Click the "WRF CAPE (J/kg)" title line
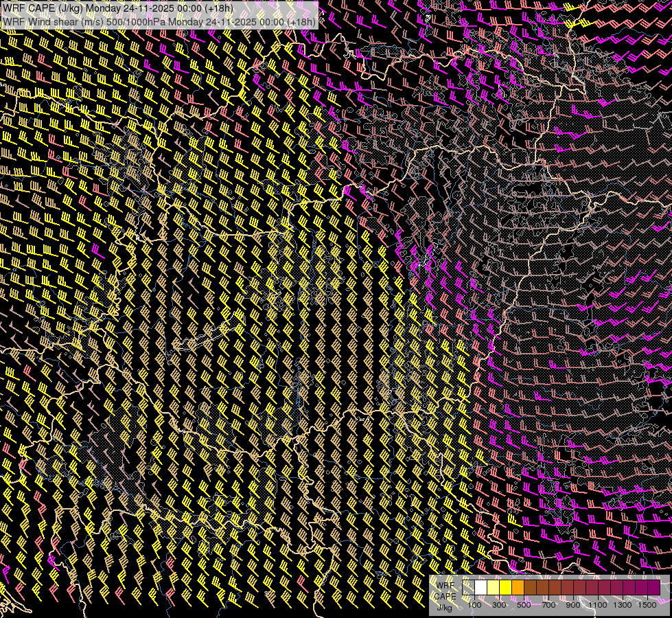This screenshot has height=618, width=672. (x=118, y=8)
